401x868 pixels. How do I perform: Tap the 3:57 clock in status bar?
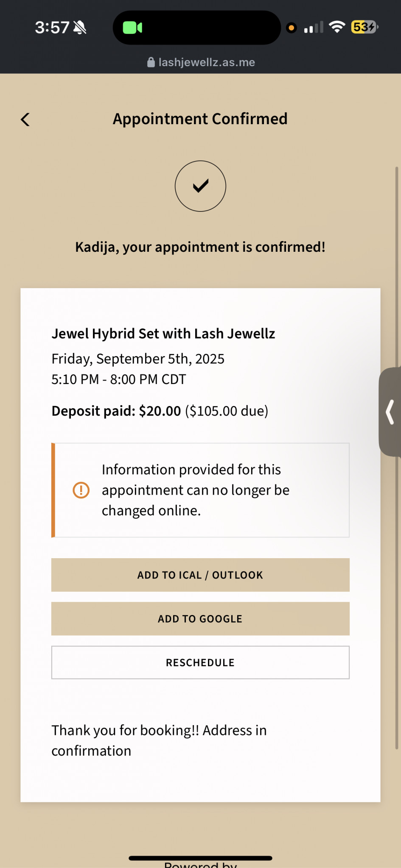click(x=52, y=28)
